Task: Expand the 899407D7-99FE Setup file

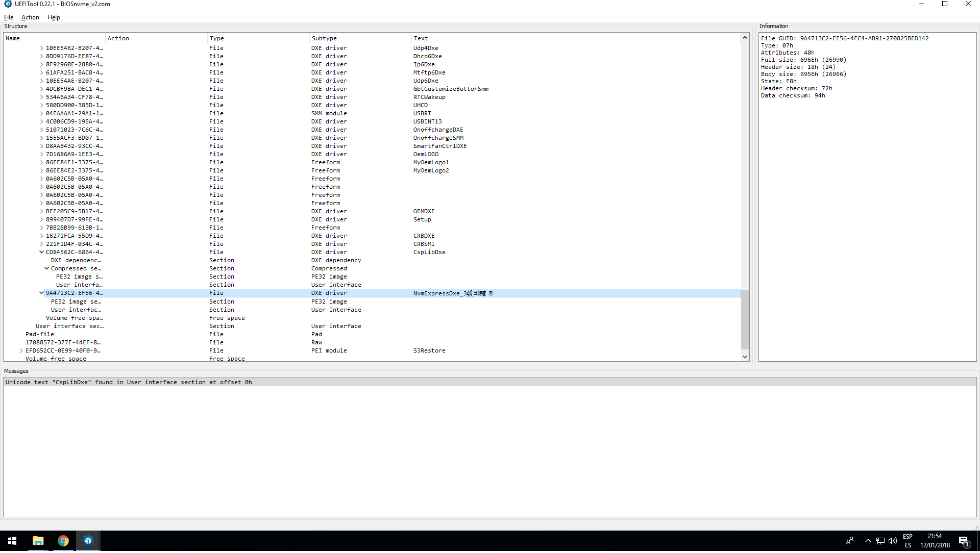Action: (41, 220)
